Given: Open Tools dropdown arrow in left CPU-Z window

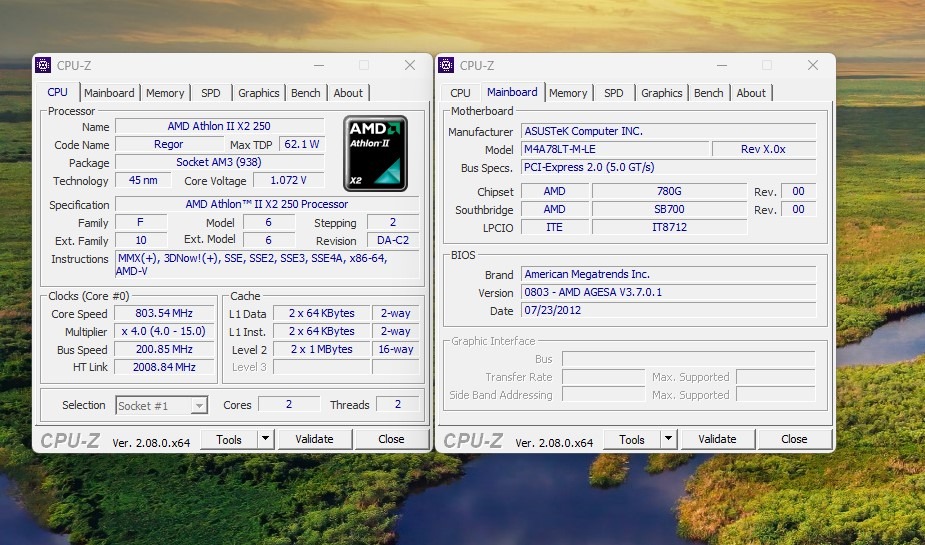Looking at the screenshot, I should [265, 439].
